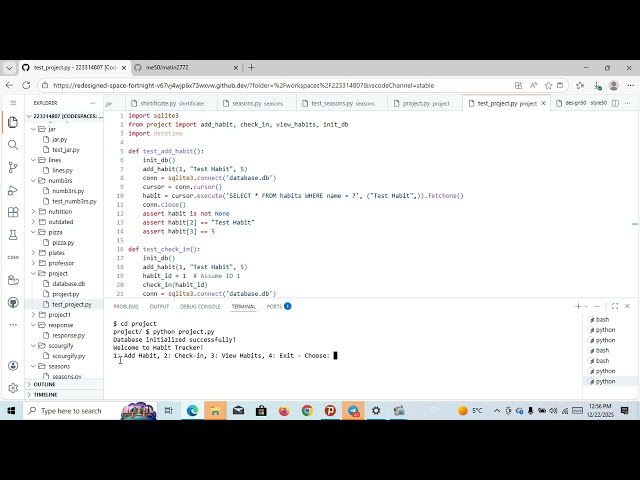Open File Explorer from the taskbar
The width and height of the screenshot is (640, 480).
point(215,411)
